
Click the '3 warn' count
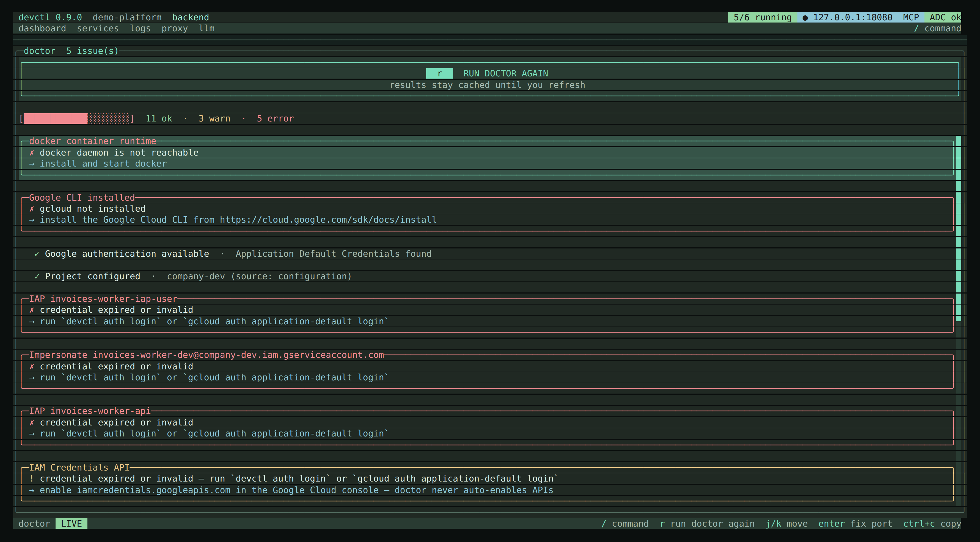pyautogui.click(x=214, y=119)
